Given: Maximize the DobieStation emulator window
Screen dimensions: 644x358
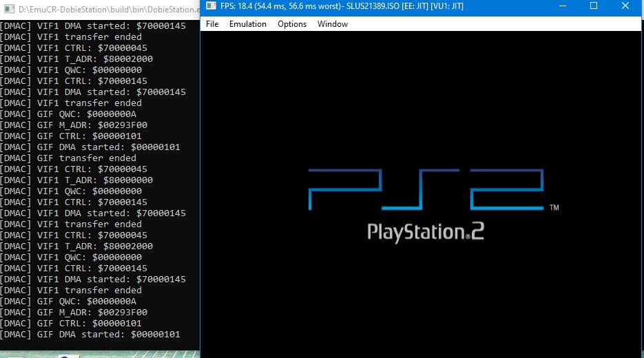Looking at the screenshot, I should [x=594, y=6].
